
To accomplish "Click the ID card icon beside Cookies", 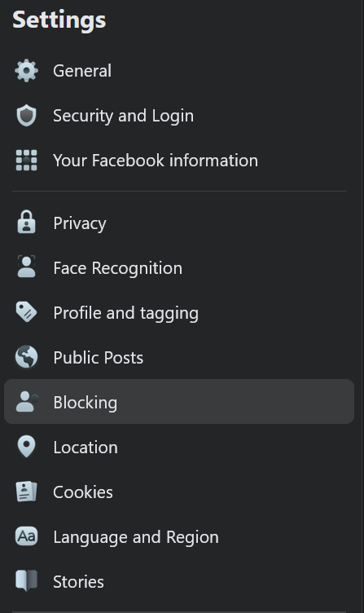I will pyautogui.click(x=27, y=492).
